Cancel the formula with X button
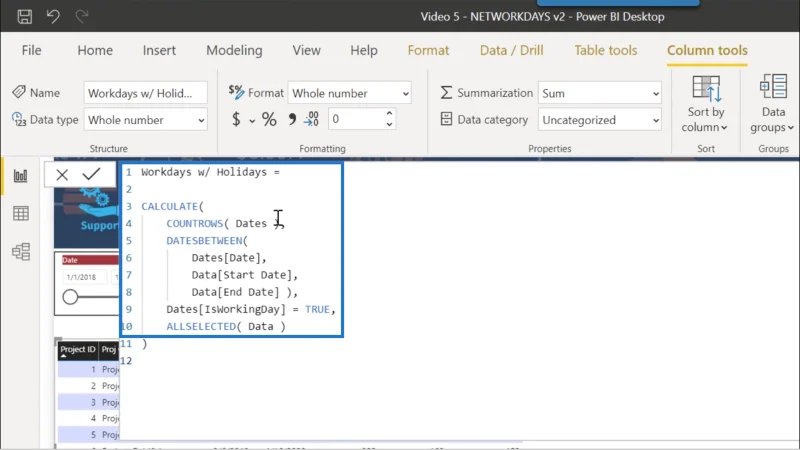Screen dimensions: 800x450 click(x=62, y=174)
